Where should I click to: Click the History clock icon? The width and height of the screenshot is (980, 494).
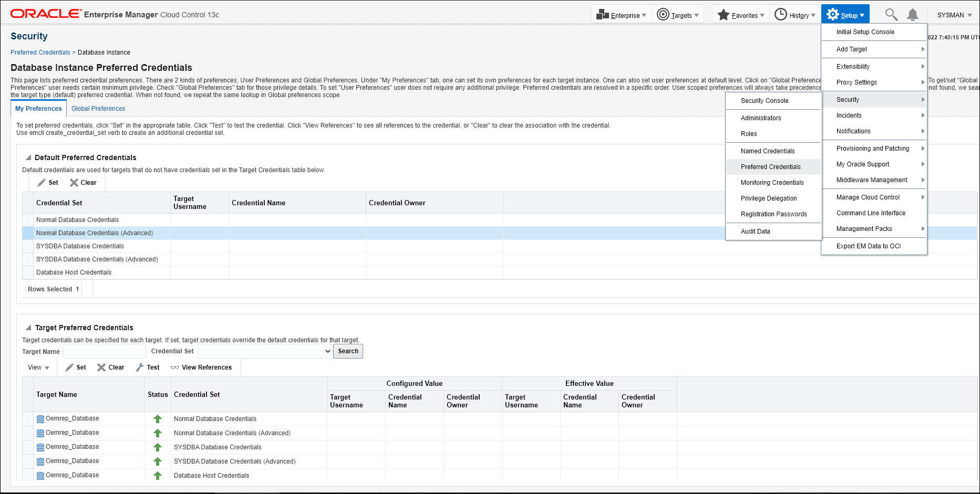pos(781,15)
